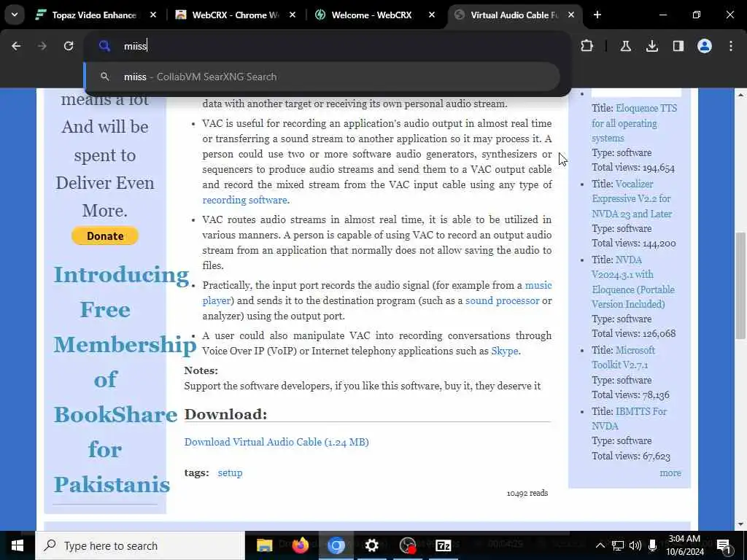Follow the sound processor link
This screenshot has height=560, width=747.
502,300
